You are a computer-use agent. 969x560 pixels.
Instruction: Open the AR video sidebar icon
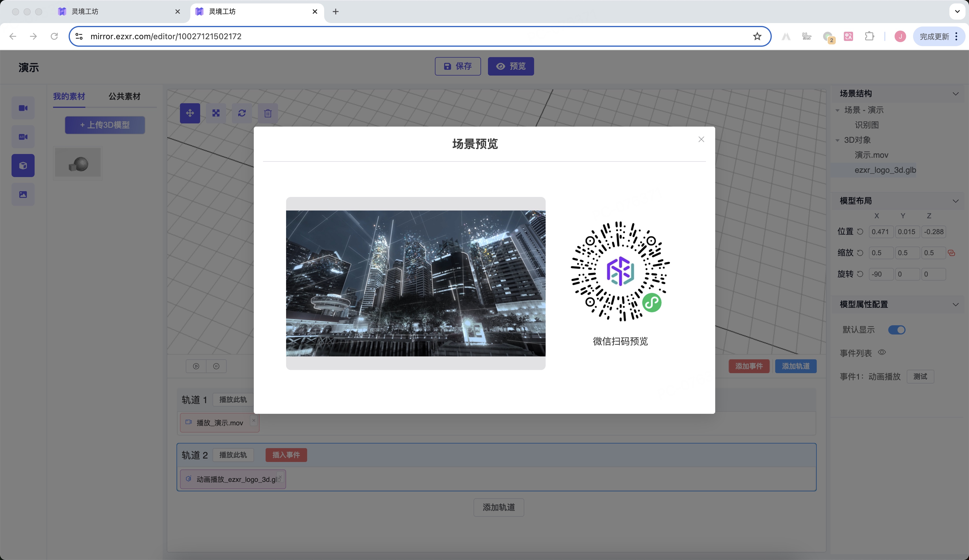[x=23, y=137]
